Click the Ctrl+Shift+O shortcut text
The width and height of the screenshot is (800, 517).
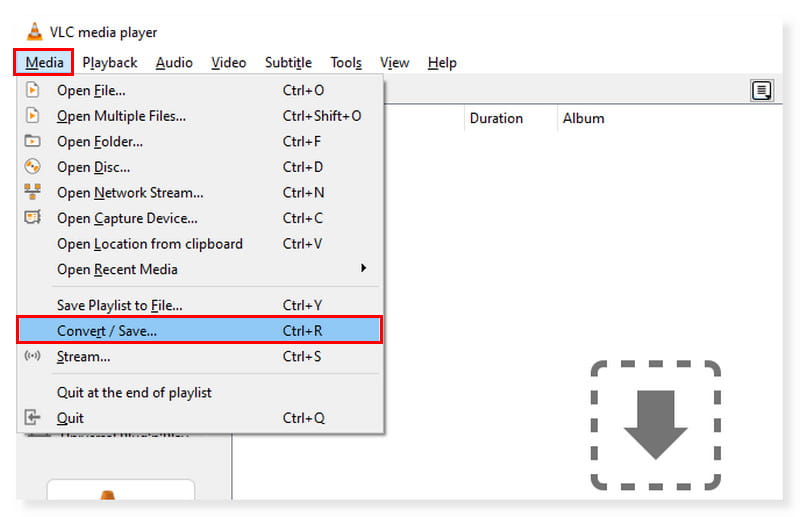tap(322, 116)
